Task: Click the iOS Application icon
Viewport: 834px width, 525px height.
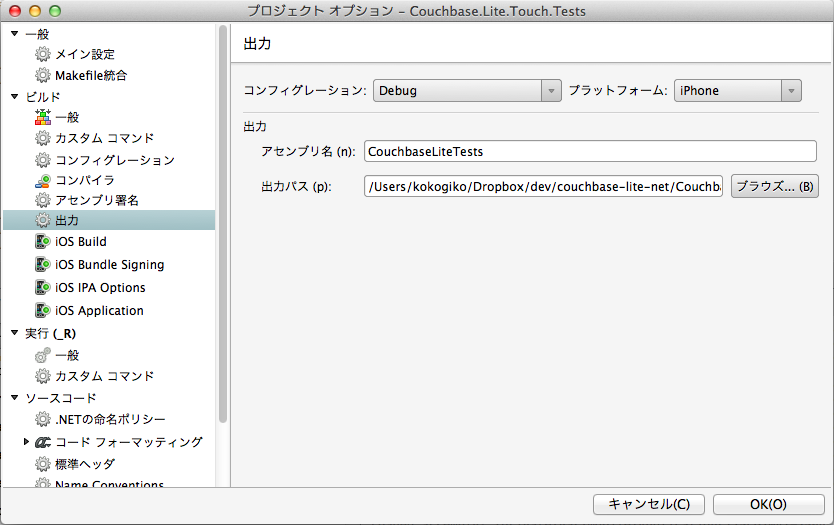Action: (43, 310)
